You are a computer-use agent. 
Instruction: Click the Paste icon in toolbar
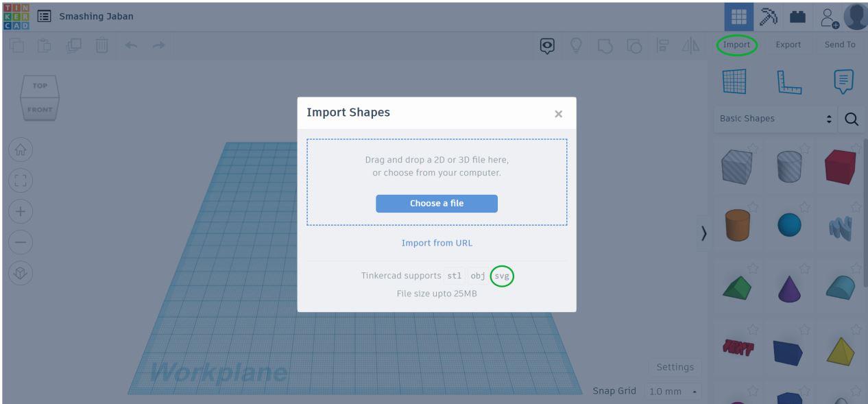click(45, 47)
